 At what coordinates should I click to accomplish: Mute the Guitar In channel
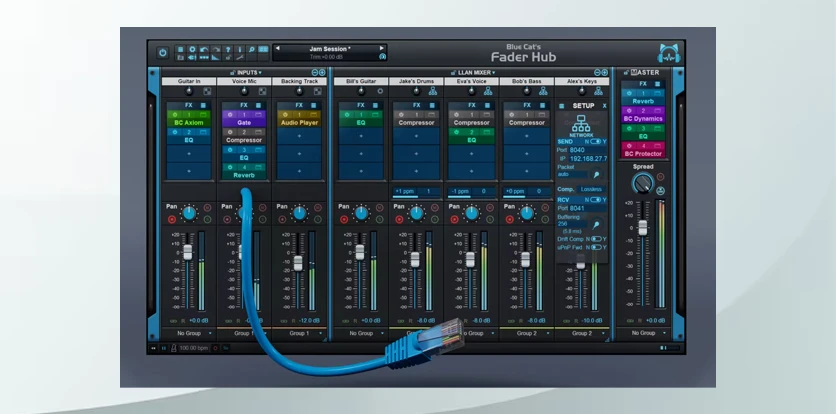(207, 208)
